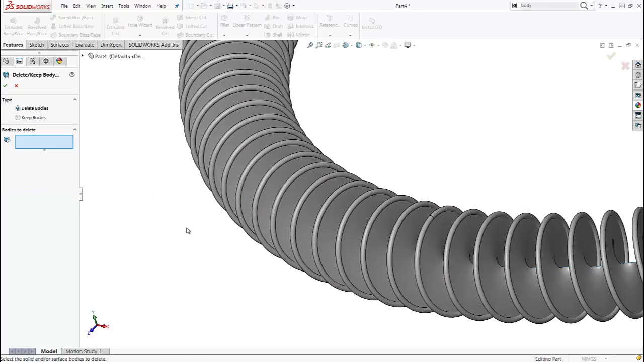The width and height of the screenshot is (644, 362).
Task: Click Previous View icon
Action: click(328, 45)
